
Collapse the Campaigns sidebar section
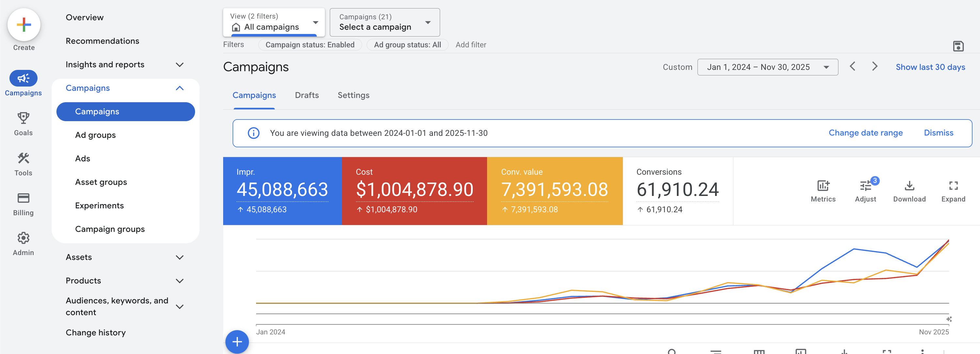(179, 88)
